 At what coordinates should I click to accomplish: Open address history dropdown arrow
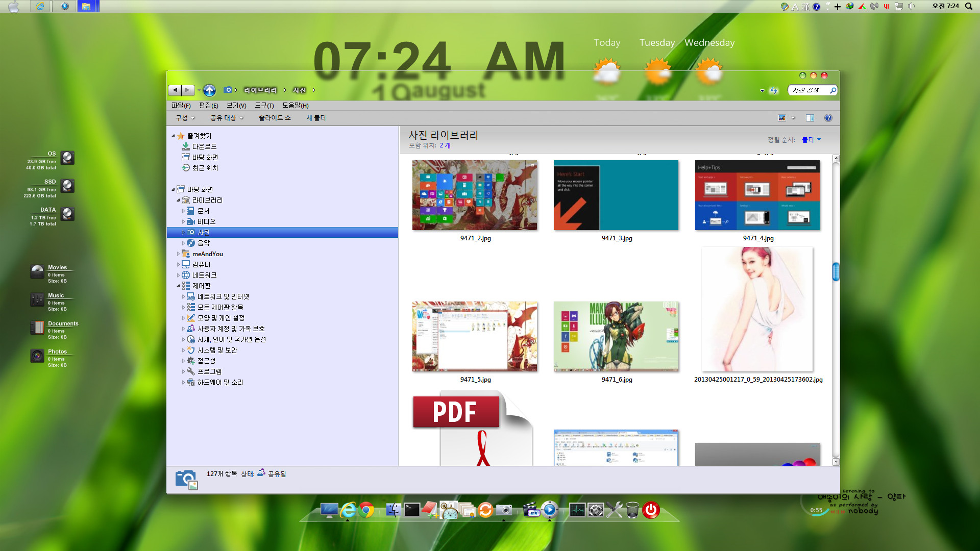pos(762,90)
